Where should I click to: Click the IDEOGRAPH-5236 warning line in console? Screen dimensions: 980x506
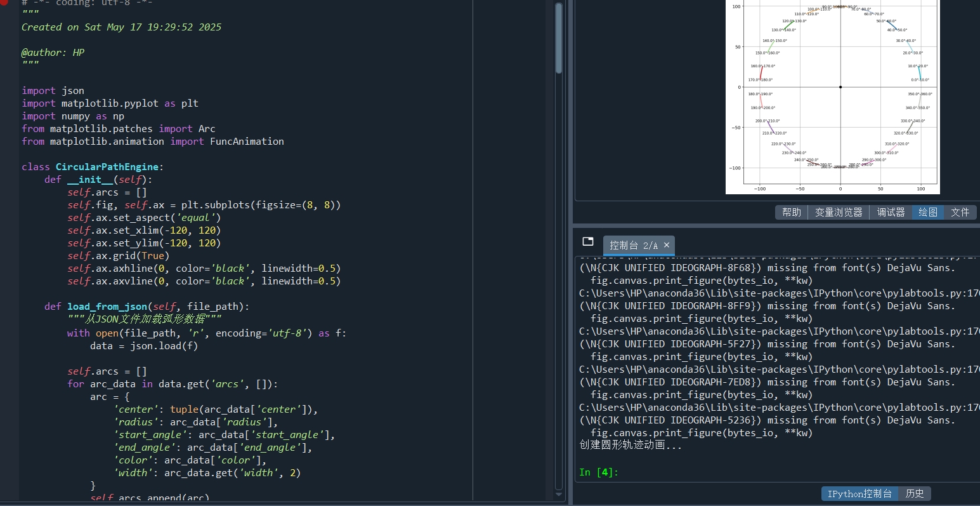pos(767,420)
